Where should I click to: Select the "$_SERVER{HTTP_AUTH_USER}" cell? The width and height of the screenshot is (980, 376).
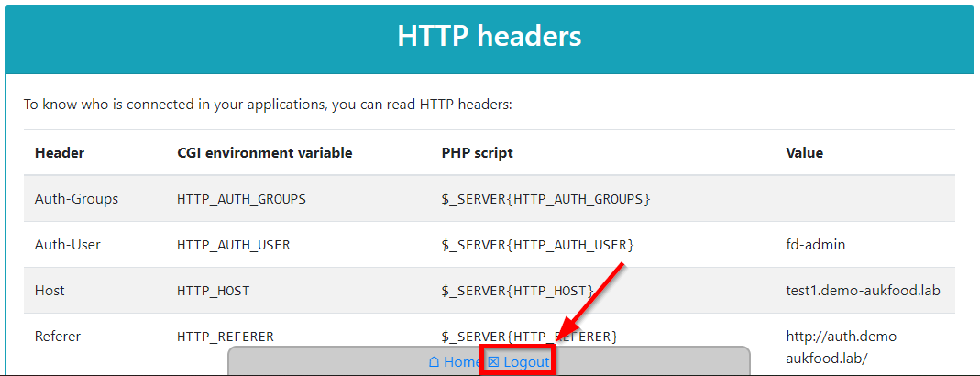click(x=537, y=245)
